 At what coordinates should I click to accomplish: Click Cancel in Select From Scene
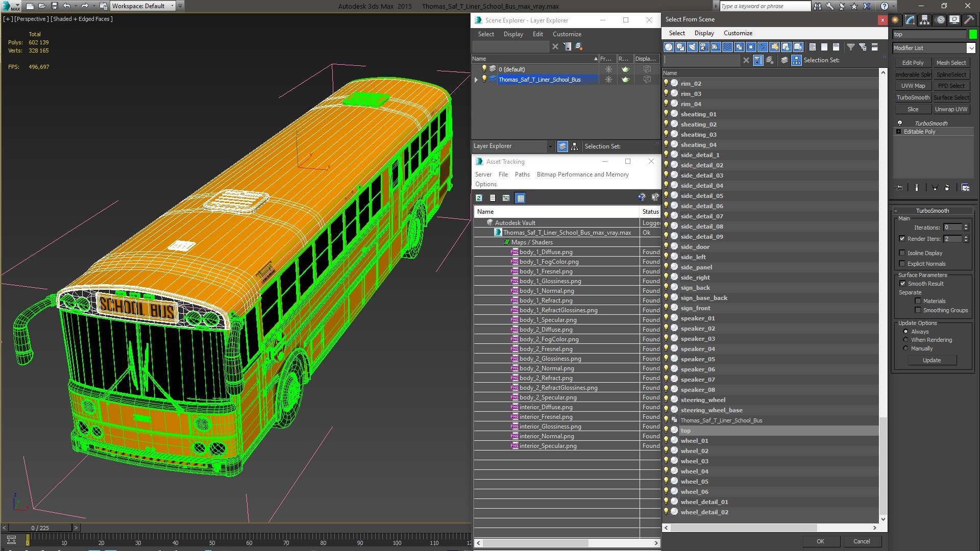[862, 541]
